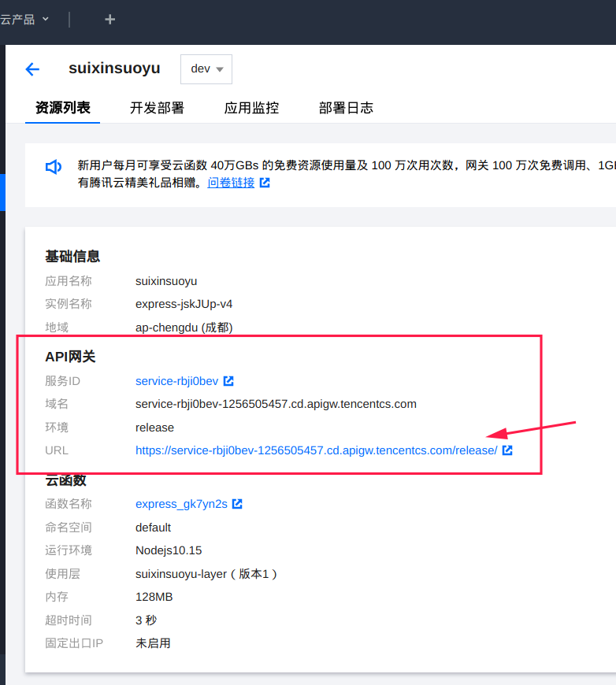This screenshot has height=685, width=616.
Task: Click the plus icon in top bar
Action: tap(110, 19)
